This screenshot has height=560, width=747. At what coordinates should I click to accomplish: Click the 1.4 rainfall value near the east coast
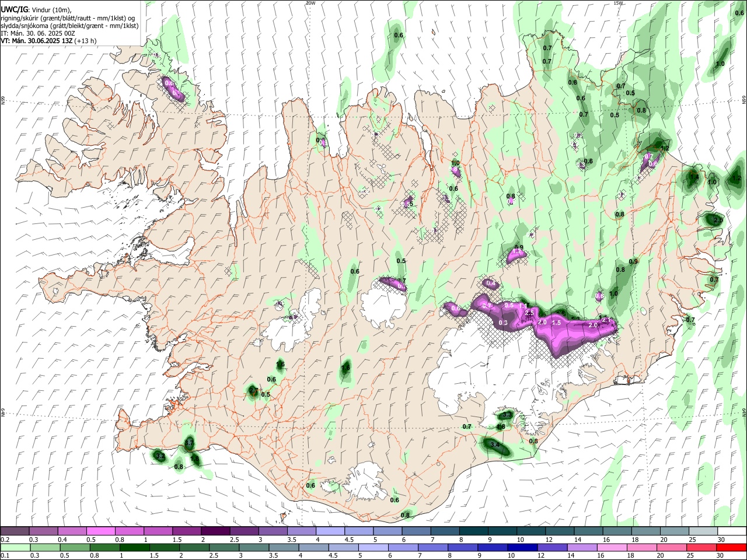[x=694, y=177]
